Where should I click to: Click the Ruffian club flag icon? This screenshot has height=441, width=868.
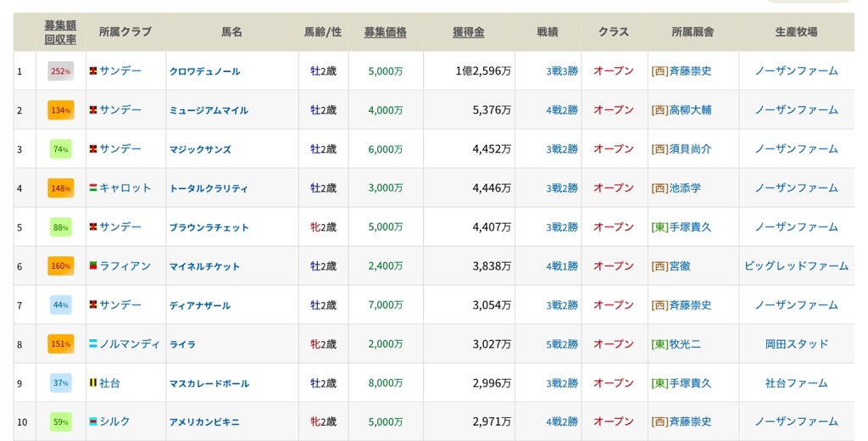(93, 266)
